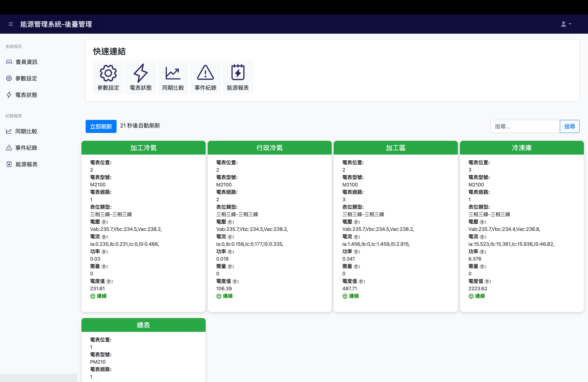The image size is (588, 382).
Task: Select 事件紀錄 sidebar item
Action: pos(26,148)
